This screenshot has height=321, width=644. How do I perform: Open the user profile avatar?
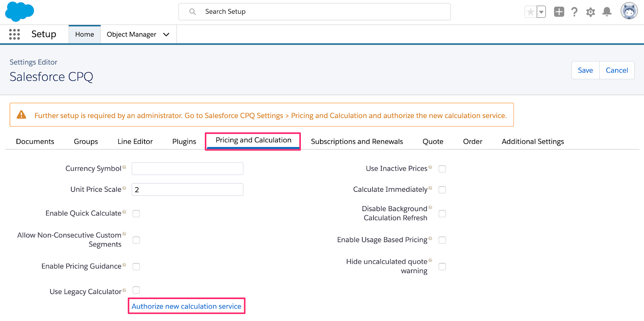629,11
